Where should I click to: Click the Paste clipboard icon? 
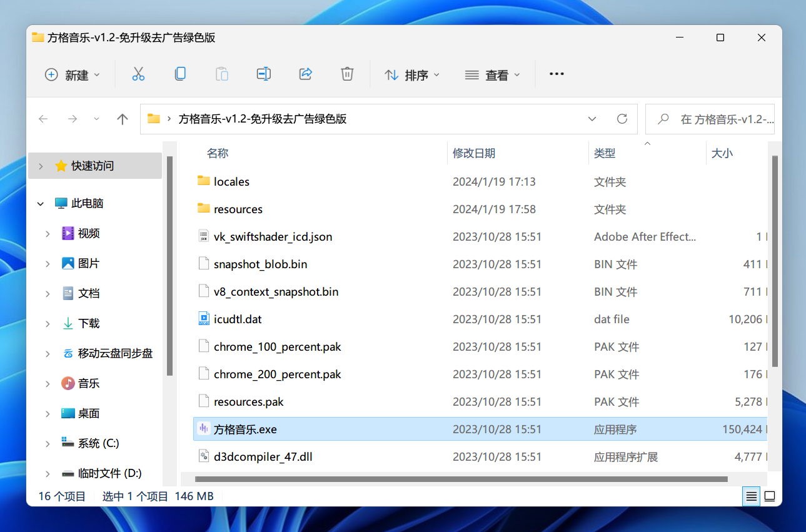(222, 74)
